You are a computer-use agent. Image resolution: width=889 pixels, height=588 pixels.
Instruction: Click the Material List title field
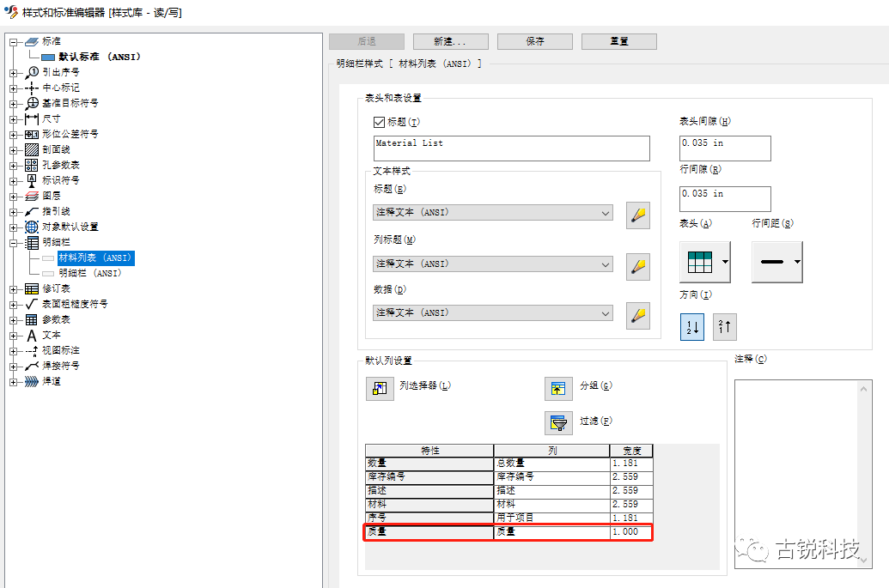pyautogui.click(x=512, y=149)
